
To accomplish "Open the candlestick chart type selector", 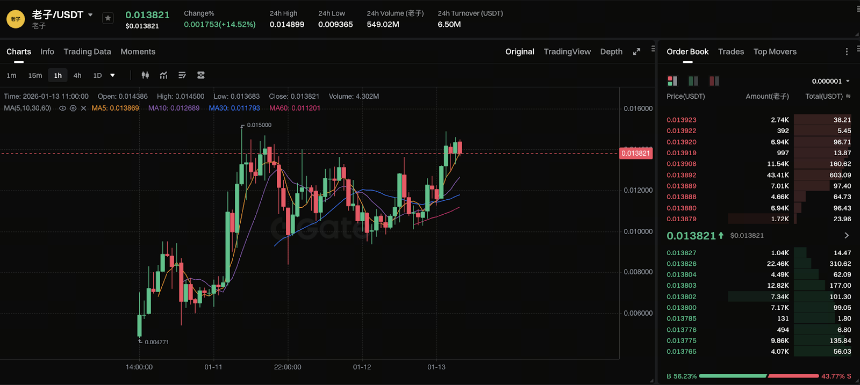I will click(145, 75).
